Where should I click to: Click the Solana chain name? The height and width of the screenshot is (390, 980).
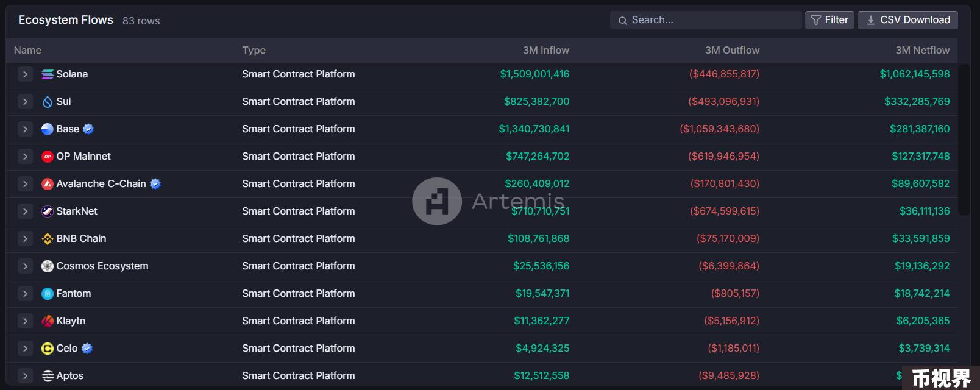click(x=72, y=74)
